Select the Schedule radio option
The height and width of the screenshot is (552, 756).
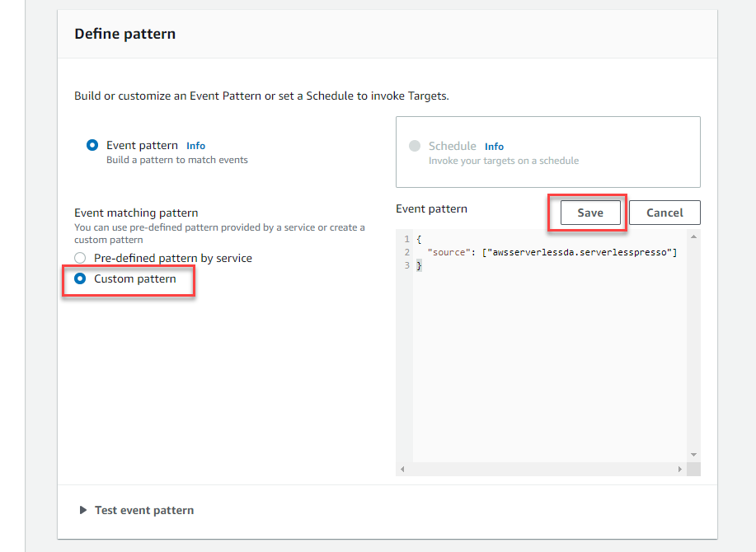click(x=415, y=146)
